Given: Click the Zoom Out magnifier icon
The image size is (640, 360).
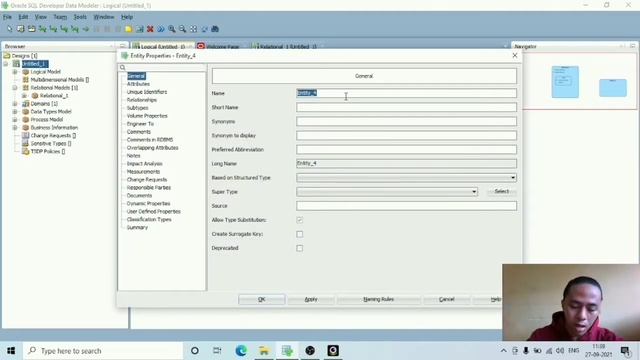Looking at the screenshot, I should point(182,29).
